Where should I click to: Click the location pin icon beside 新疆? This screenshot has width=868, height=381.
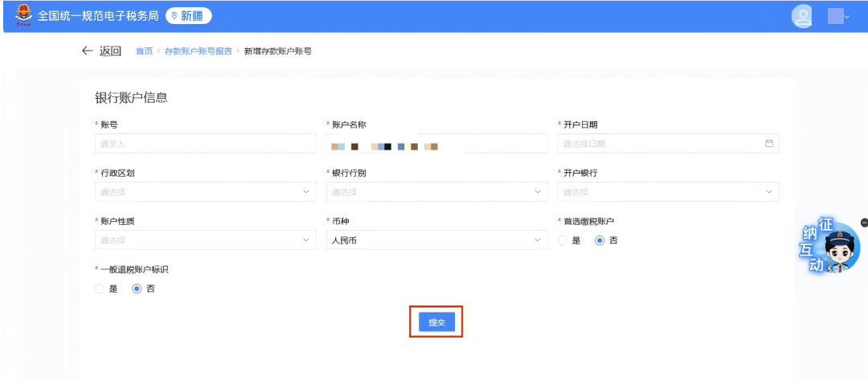coord(174,16)
